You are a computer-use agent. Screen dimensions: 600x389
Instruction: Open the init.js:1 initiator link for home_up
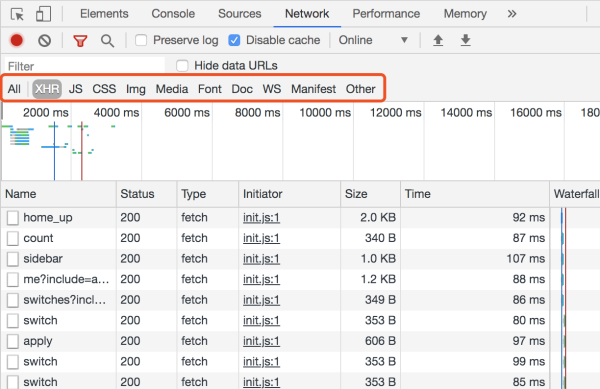pyautogui.click(x=261, y=218)
